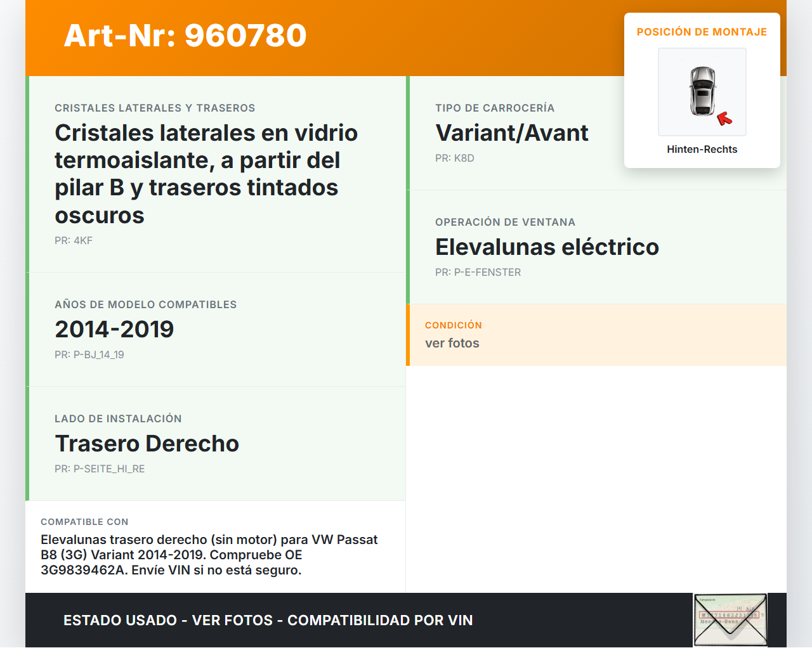This screenshot has width=812, height=648.
Task: Click the PR: P-E-FENSTER code
Action: (478, 272)
